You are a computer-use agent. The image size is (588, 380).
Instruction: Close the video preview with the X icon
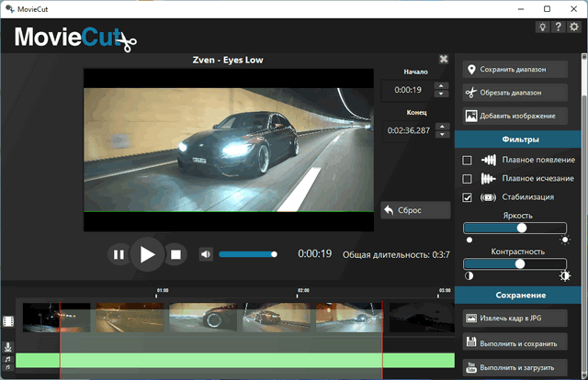[444, 59]
